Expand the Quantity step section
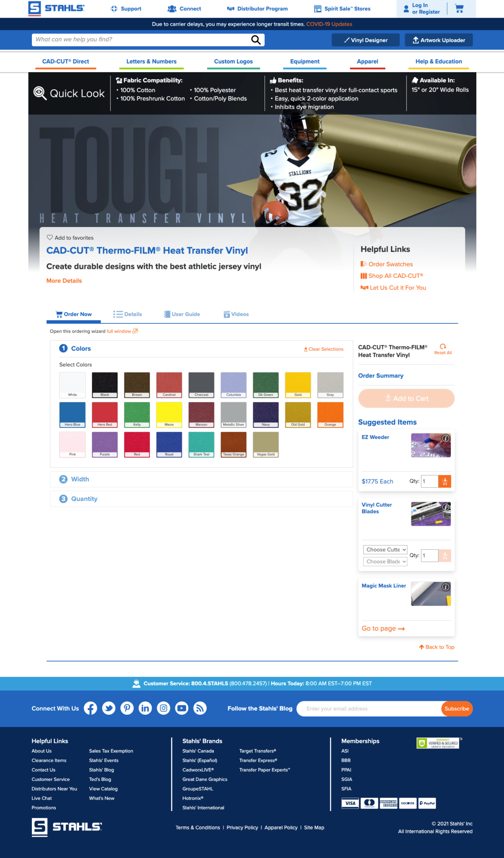Image resolution: width=504 pixels, height=858 pixels. 201,499
